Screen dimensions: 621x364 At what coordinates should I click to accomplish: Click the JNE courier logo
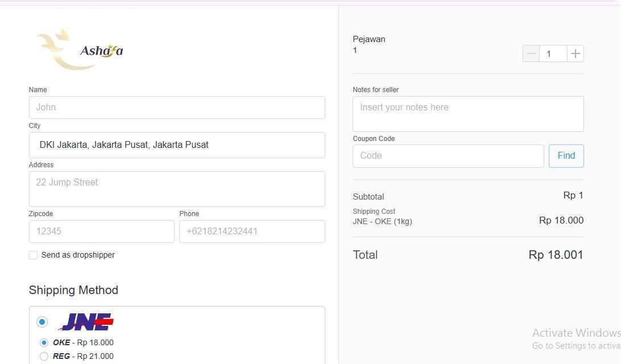[86, 322]
